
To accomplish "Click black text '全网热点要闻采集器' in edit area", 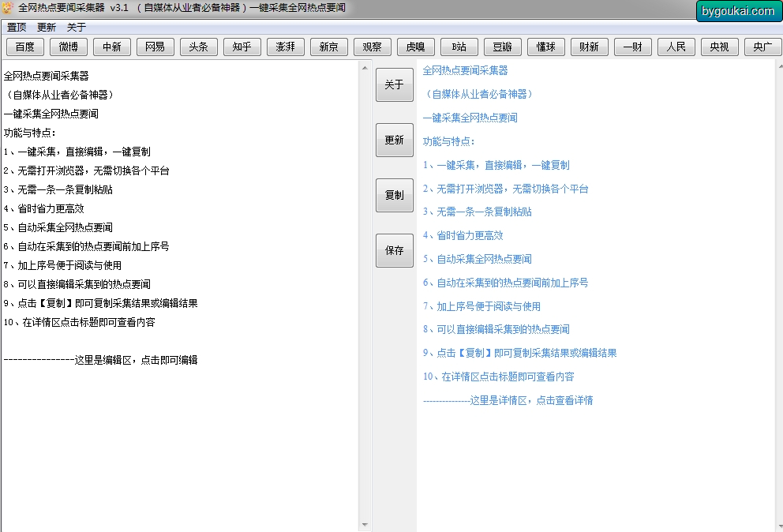I will [47, 76].
